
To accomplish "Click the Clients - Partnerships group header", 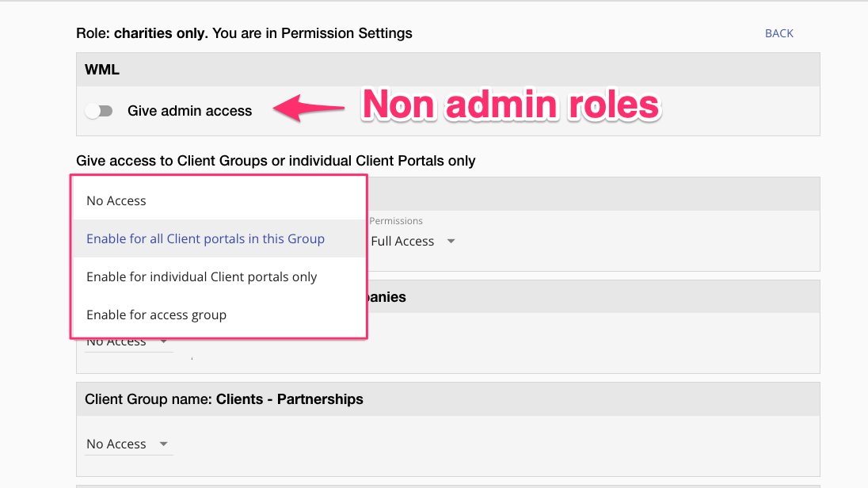I will pyautogui.click(x=224, y=399).
